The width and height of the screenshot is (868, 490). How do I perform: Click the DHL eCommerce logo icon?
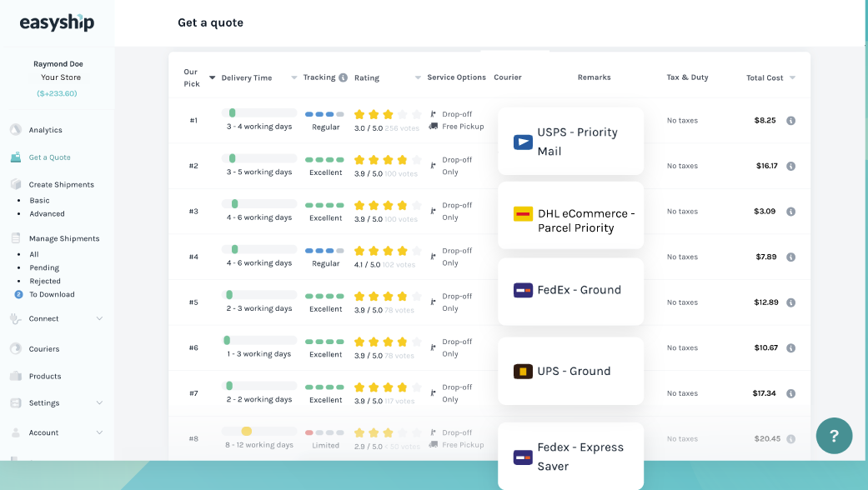[523, 214]
